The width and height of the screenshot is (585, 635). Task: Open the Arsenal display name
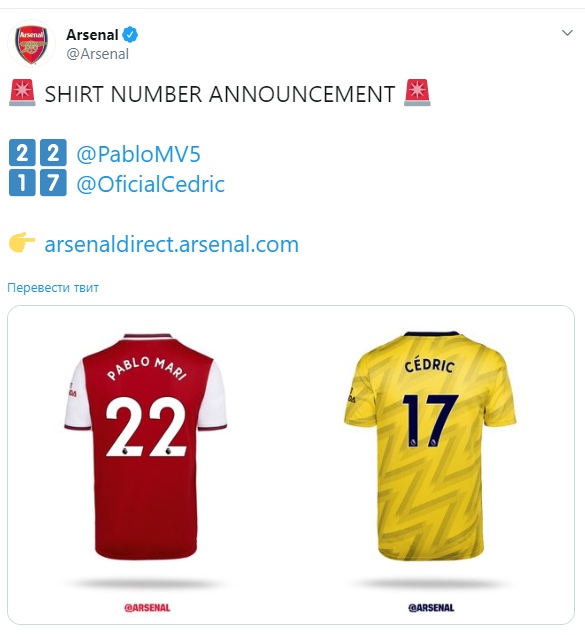coord(92,35)
